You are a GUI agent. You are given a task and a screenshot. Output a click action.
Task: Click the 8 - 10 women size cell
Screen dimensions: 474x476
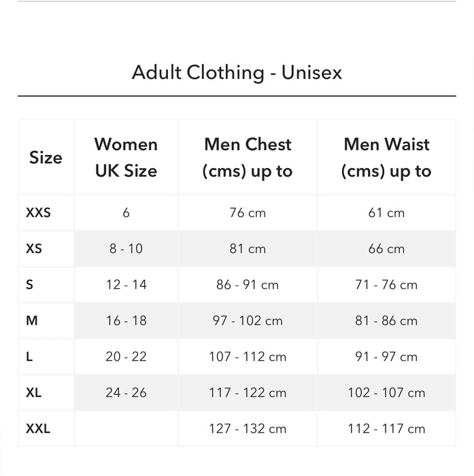coord(126,249)
